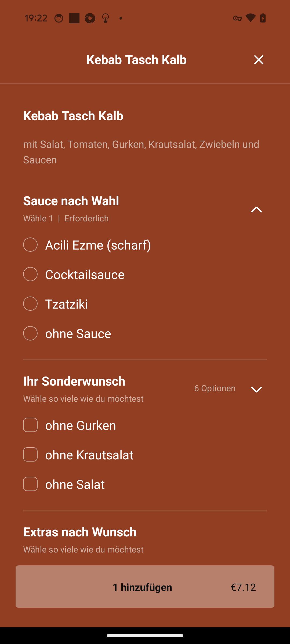Tap the battery charging status icon
The height and width of the screenshot is (644, 290).
[263, 18]
